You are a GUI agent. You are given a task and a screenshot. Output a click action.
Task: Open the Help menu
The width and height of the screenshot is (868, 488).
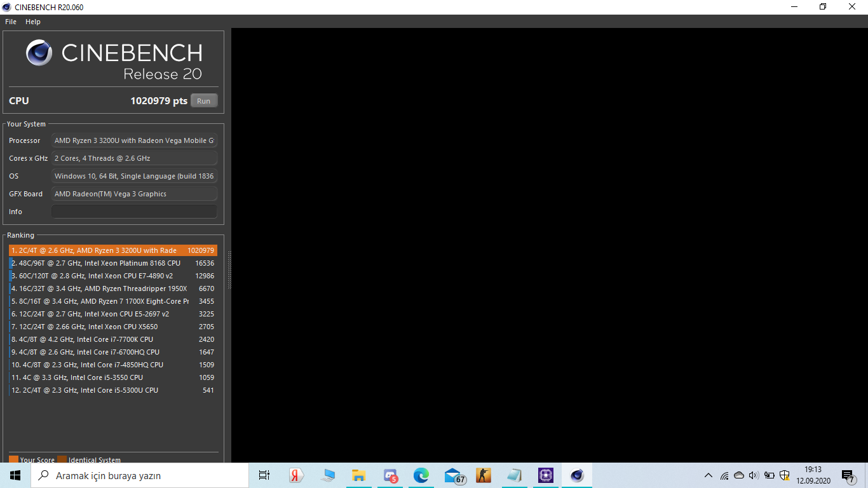(x=33, y=22)
